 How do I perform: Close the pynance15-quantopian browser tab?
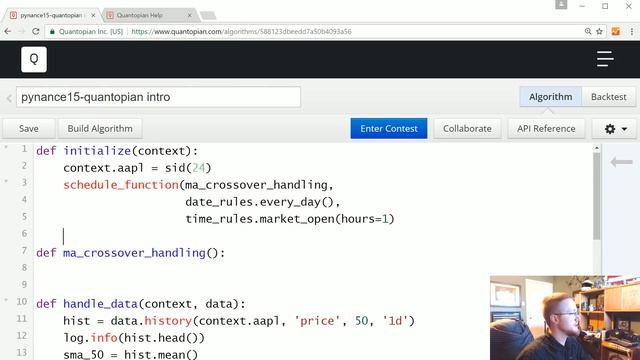(x=93, y=15)
